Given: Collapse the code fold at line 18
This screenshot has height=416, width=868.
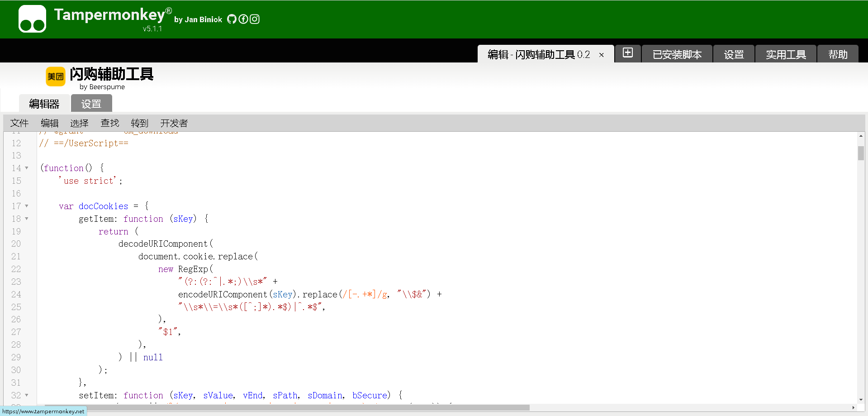Looking at the screenshot, I should (x=27, y=219).
